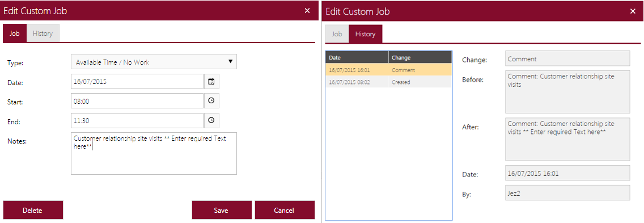The image size is (644, 223).
Task: Save the custom job
Action: tap(221, 211)
